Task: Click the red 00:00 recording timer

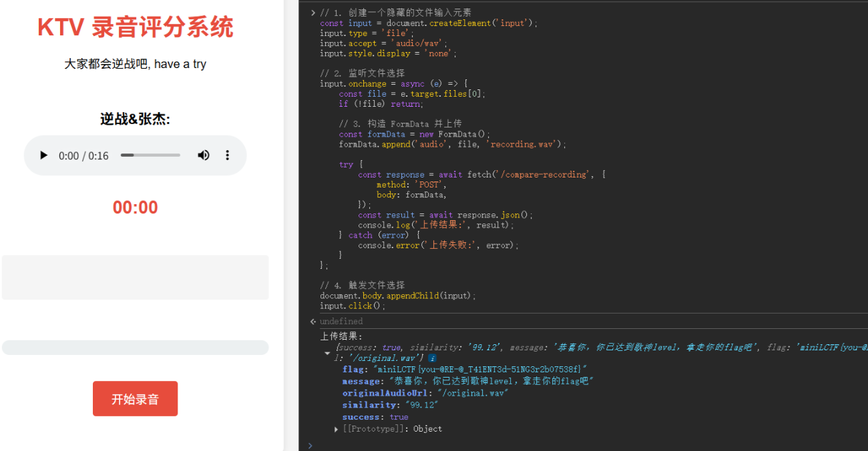Action: pyautogui.click(x=135, y=207)
